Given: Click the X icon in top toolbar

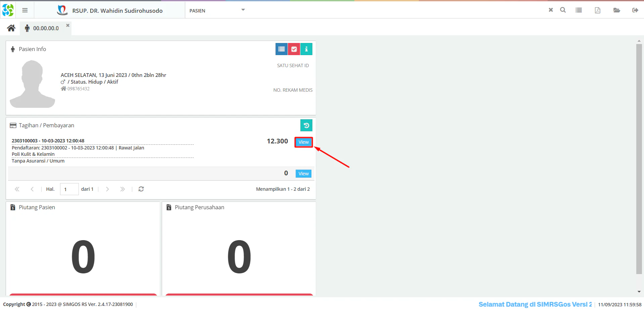Looking at the screenshot, I should coord(551,10).
